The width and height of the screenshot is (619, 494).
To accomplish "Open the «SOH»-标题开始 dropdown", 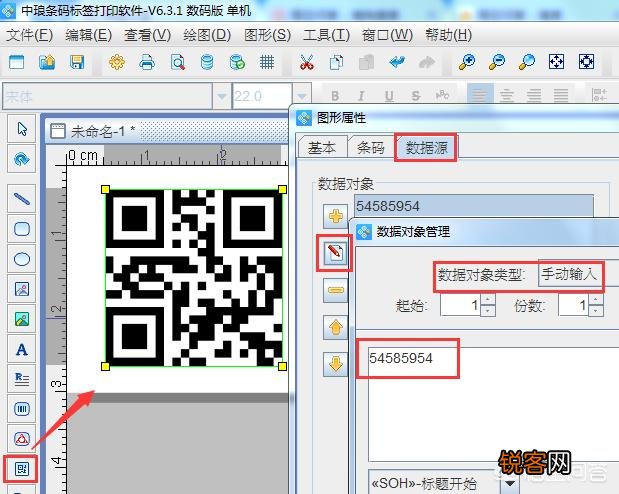I will [444, 482].
